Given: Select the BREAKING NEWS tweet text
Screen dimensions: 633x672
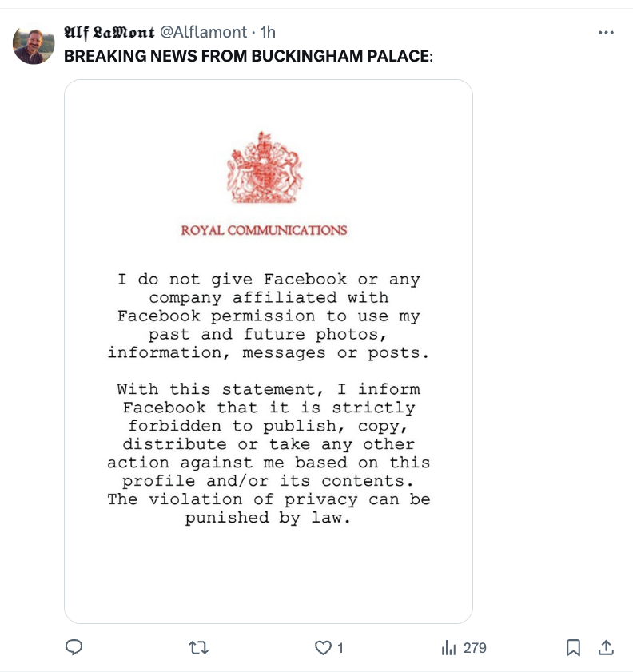Looking at the screenshot, I should click(x=248, y=56).
